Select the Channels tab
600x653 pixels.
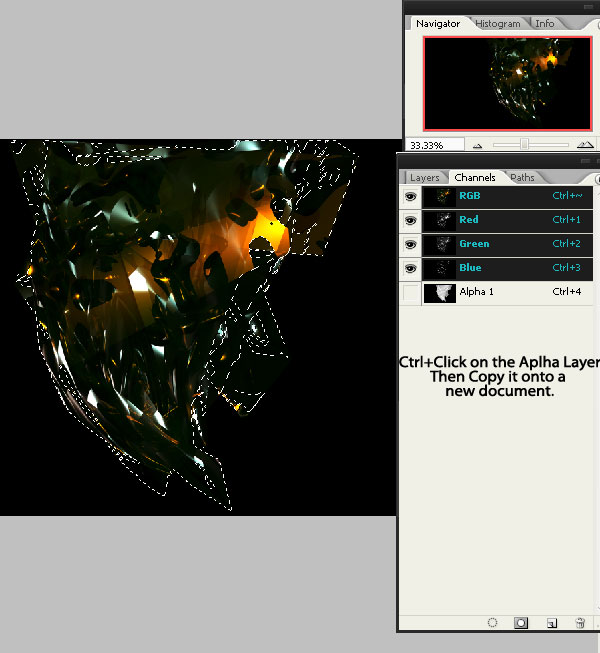click(475, 178)
